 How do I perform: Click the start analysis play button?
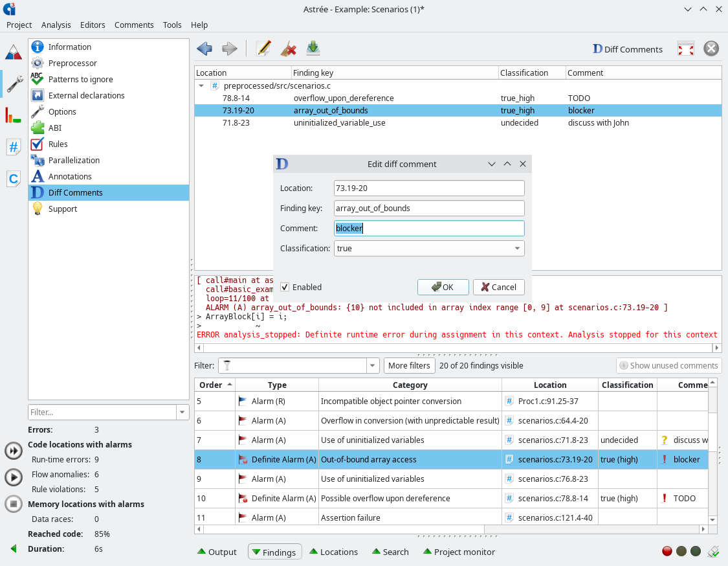coord(14,477)
